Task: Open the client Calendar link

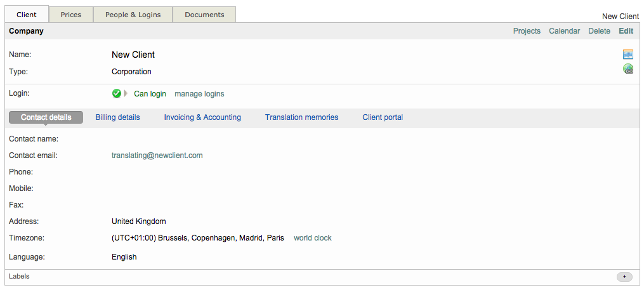Action: 564,31
